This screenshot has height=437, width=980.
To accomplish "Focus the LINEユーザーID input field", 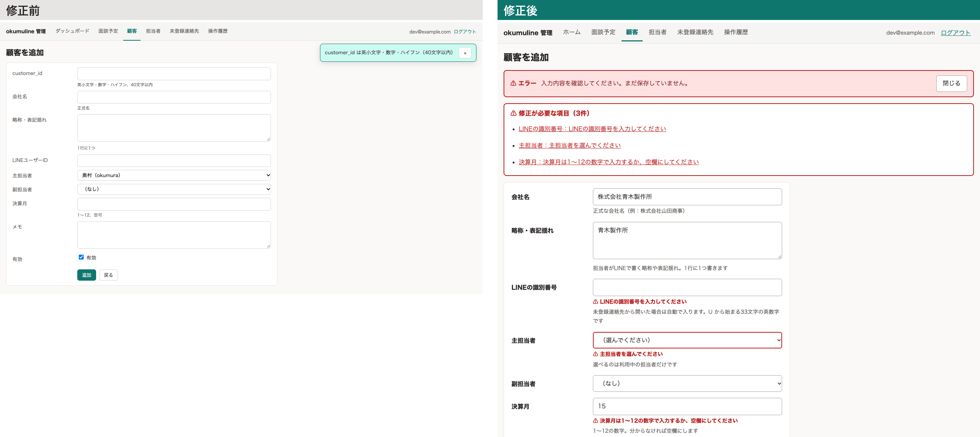I will click(x=174, y=160).
